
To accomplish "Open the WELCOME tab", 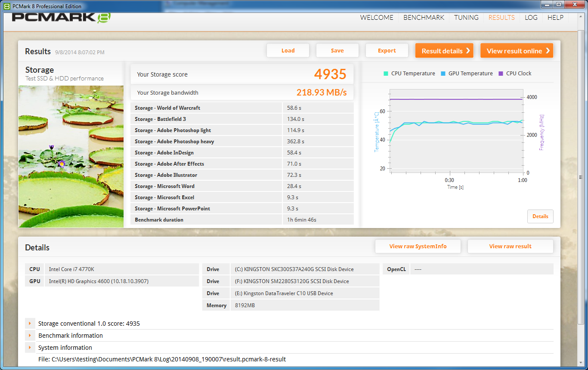I will tap(377, 18).
